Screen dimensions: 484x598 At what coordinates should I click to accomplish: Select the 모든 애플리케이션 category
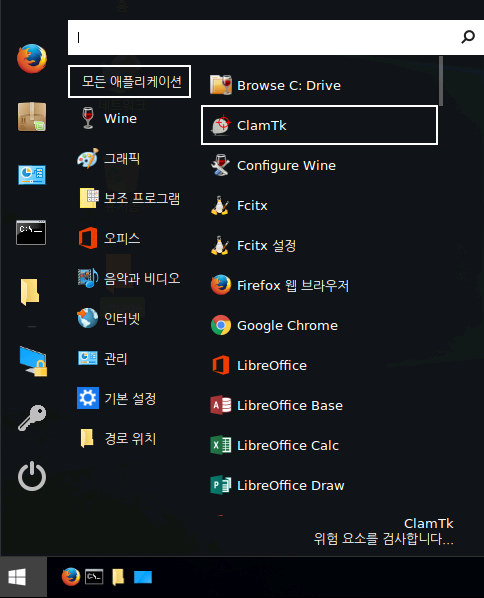tap(129, 81)
